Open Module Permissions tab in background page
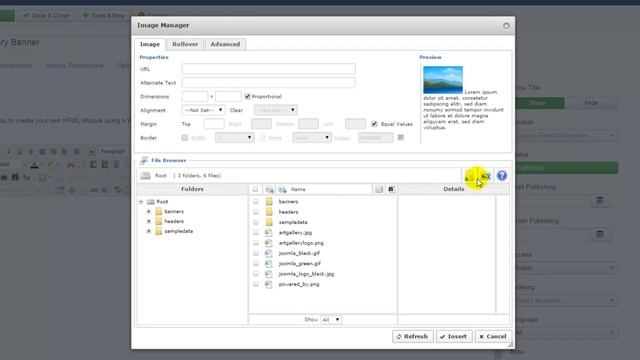The width and height of the screenshot is (640, 360). pyautogui.click(x=74, y=65)
